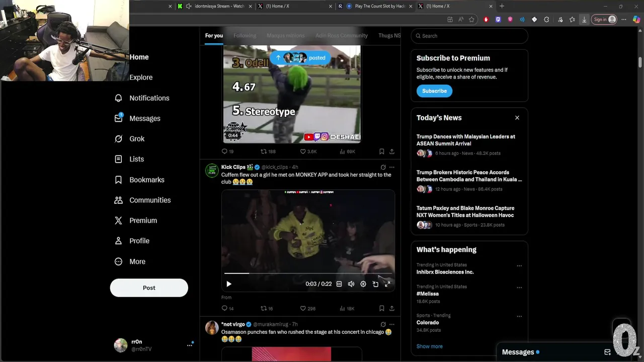Open Bookmarks icon in sidebar
The image size is (644, 362).
pos(118,179)
